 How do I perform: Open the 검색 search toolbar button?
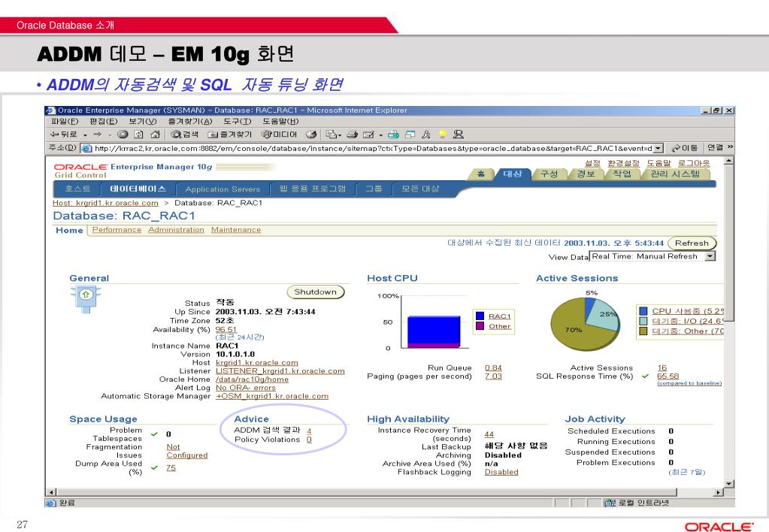[184, 135]
